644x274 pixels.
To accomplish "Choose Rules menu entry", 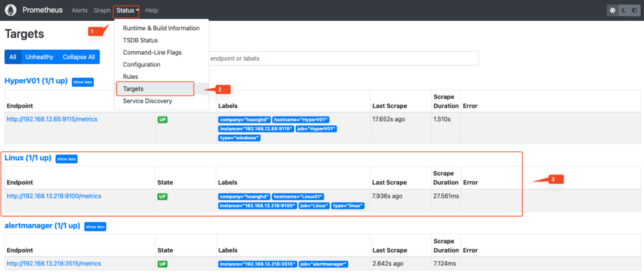I will (162, 76).
